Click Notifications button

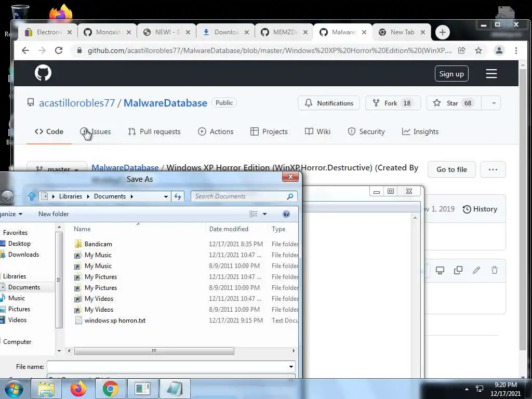point(329,103)
